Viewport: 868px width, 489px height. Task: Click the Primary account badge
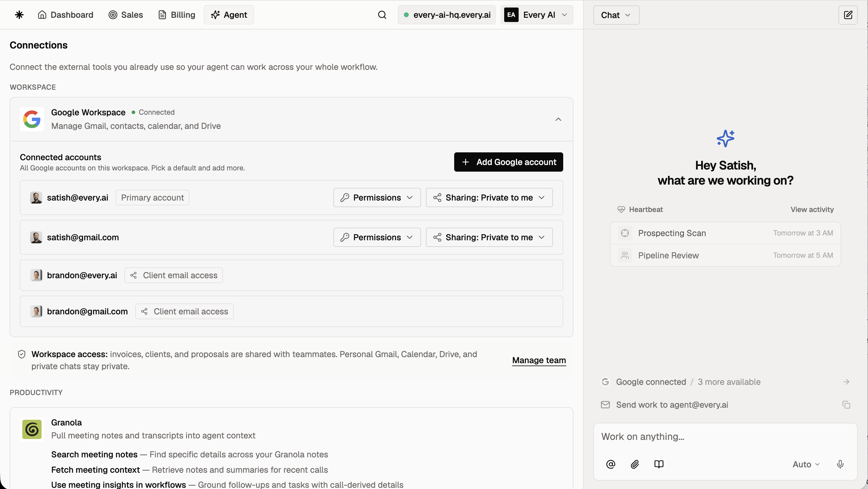(x=152, y=198)
